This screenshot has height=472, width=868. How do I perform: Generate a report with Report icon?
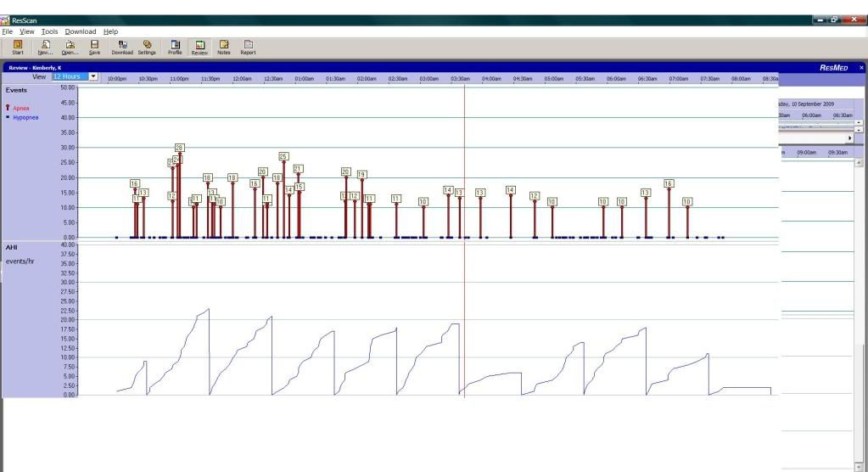248,46
